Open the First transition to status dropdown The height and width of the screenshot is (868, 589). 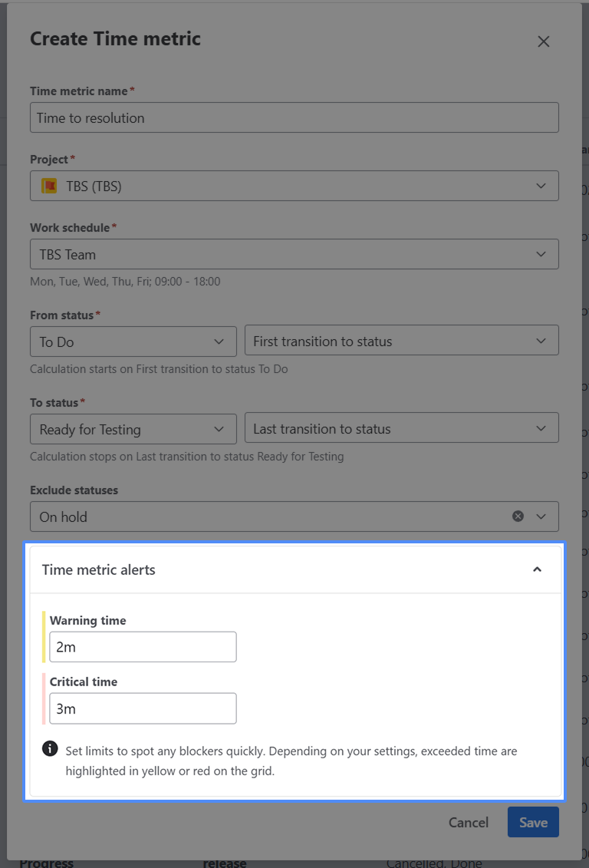click(400, 342)
